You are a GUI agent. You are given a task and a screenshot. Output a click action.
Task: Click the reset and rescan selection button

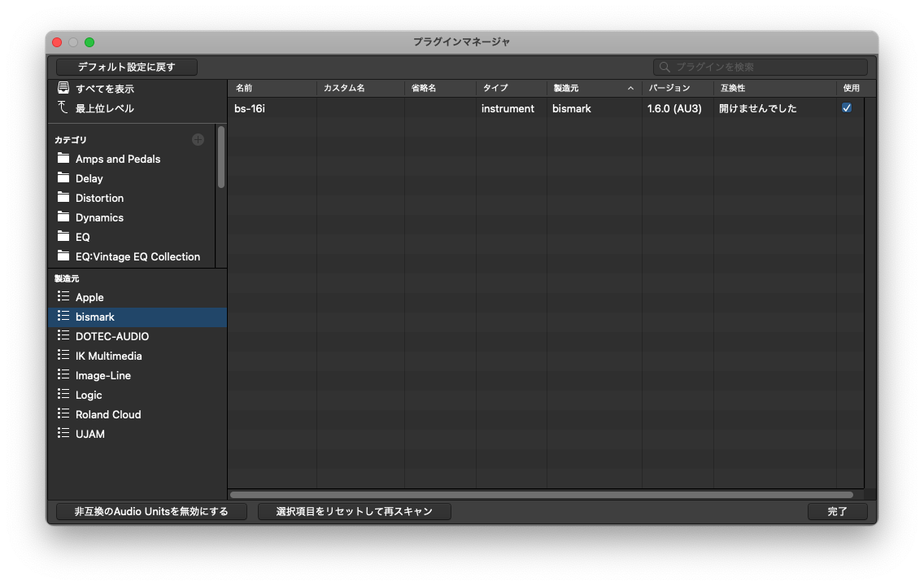(x=354, y=512)
